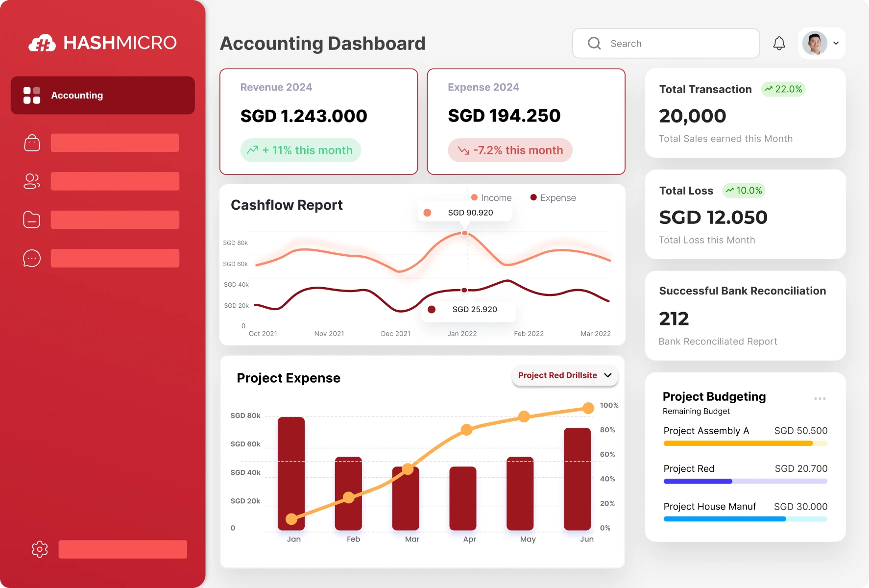
Task: Open the users sidebar icon
Action: point(32,181)
